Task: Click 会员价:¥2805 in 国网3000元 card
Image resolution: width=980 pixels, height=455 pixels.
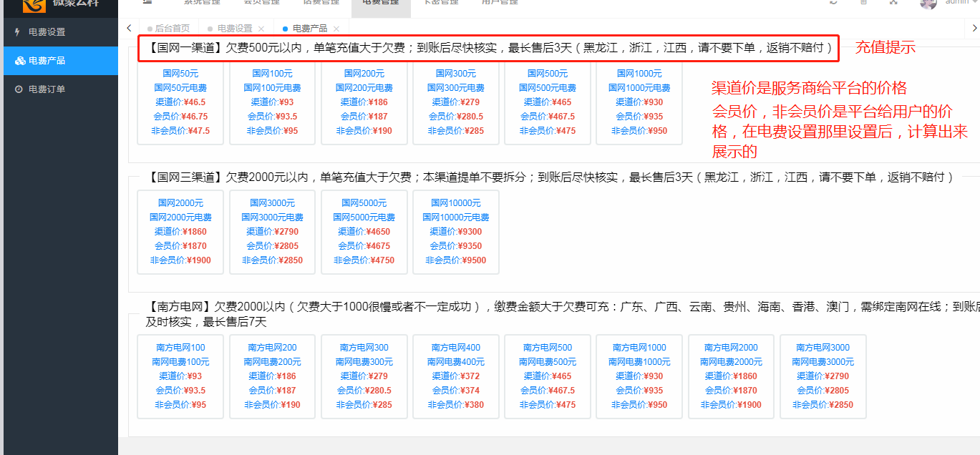Action: coord(272,246)
